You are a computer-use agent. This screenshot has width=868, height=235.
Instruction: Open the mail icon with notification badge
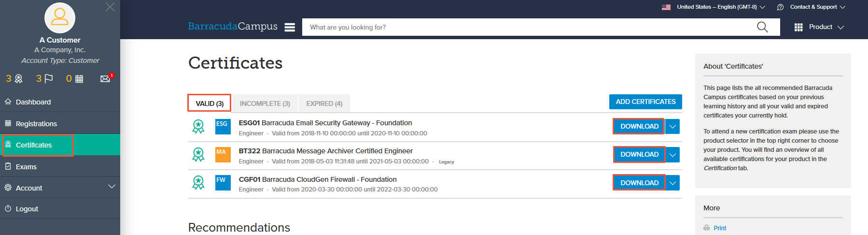point(107,78)
